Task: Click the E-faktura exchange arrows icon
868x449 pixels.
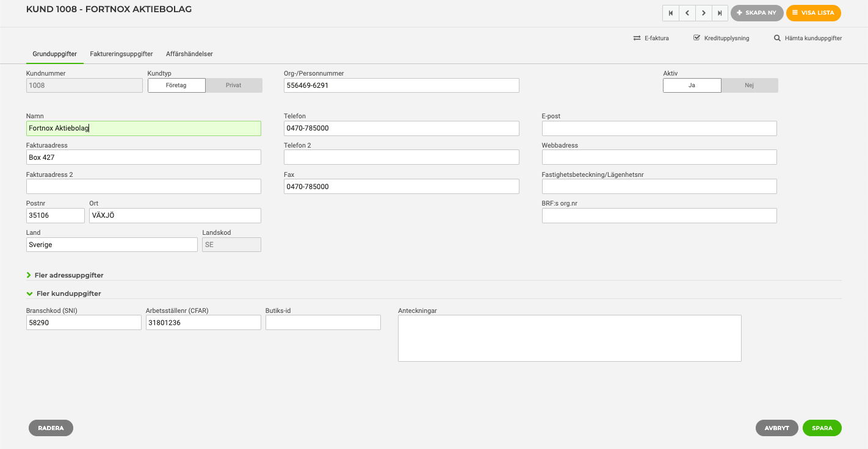Action: [x=637, y=38]
